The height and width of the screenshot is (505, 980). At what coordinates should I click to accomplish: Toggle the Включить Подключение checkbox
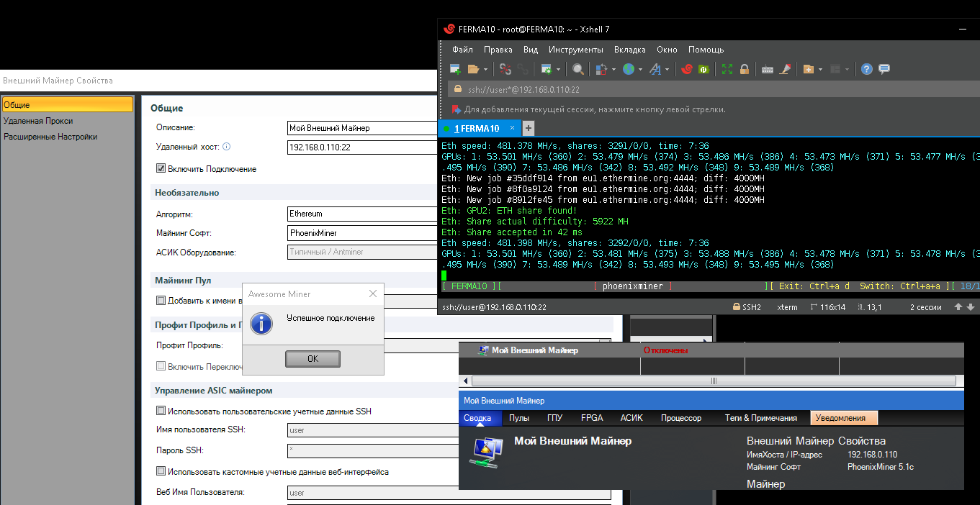tap(161, 169)
